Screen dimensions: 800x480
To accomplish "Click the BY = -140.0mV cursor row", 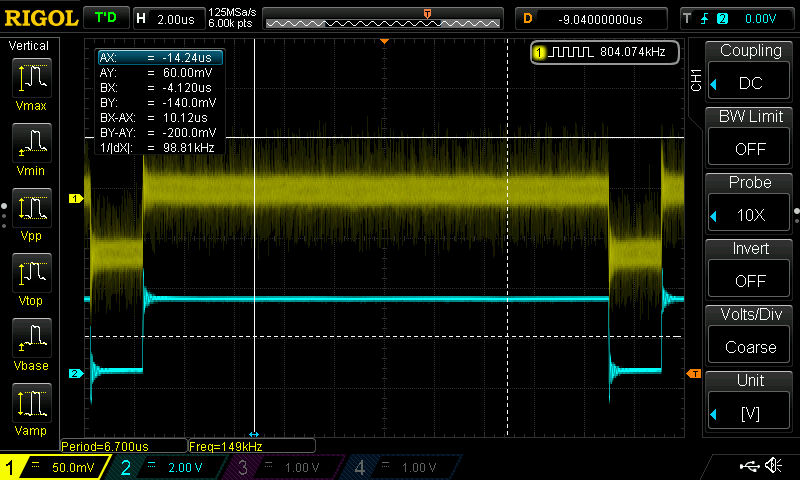I will click(160, 103).
